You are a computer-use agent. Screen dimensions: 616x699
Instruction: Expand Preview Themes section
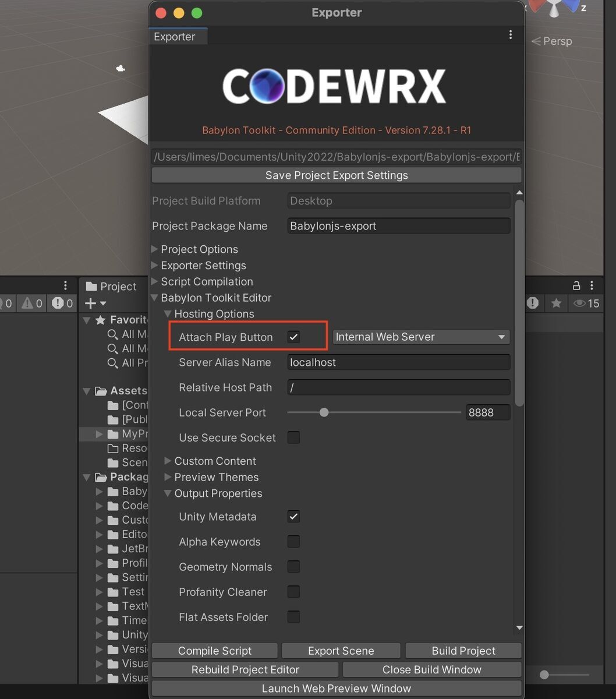click(168, 477)
